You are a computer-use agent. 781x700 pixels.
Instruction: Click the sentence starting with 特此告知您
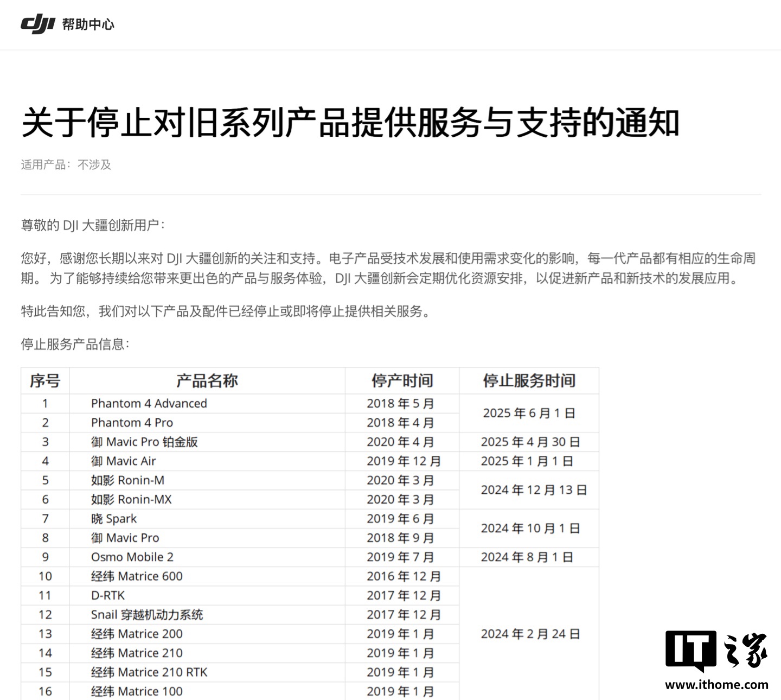pos(225,311)
